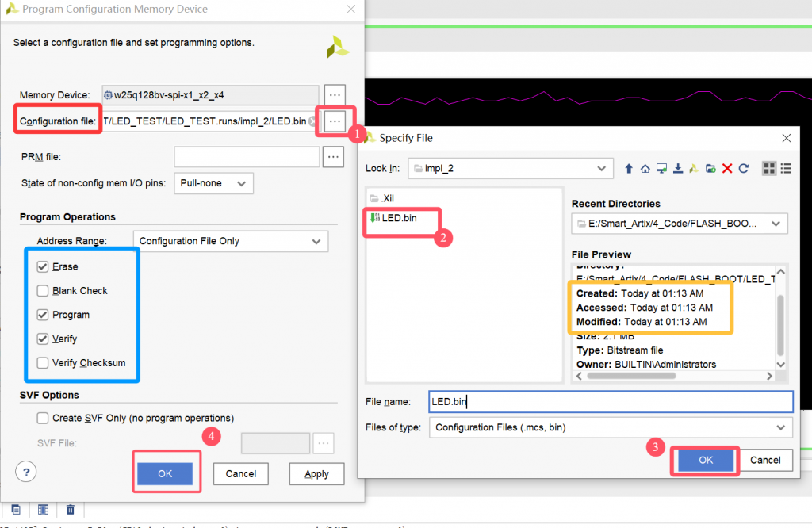The image size is (812, 528).
Task: Go up one directory level in file browser
Action: (x=629, y=168)
